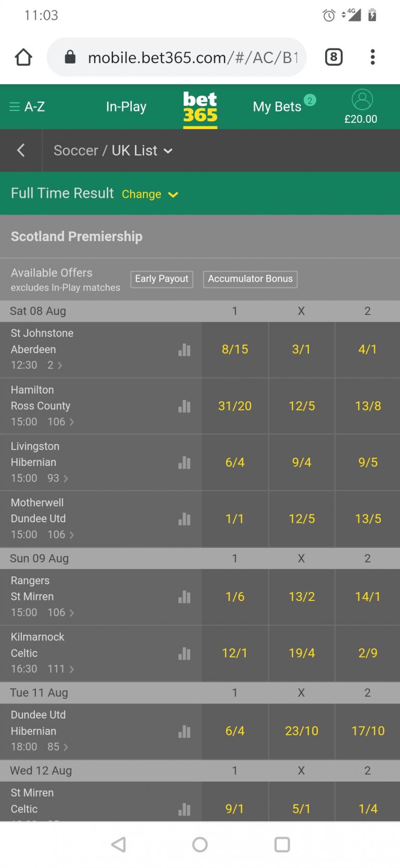Open My Bets tab

point(278,107)
